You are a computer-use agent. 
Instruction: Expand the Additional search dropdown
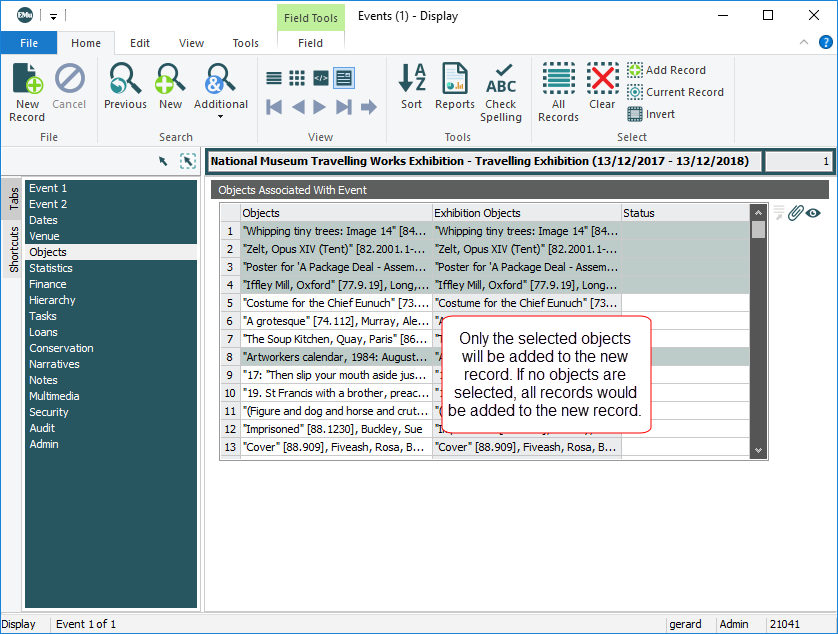tap(221, 116)
